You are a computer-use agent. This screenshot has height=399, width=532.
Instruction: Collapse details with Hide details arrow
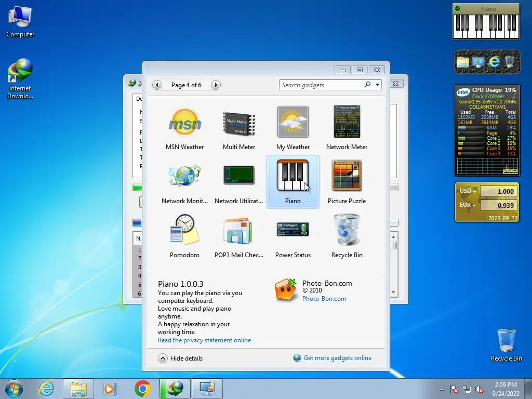pyautogui.click(x=163, y=358)
